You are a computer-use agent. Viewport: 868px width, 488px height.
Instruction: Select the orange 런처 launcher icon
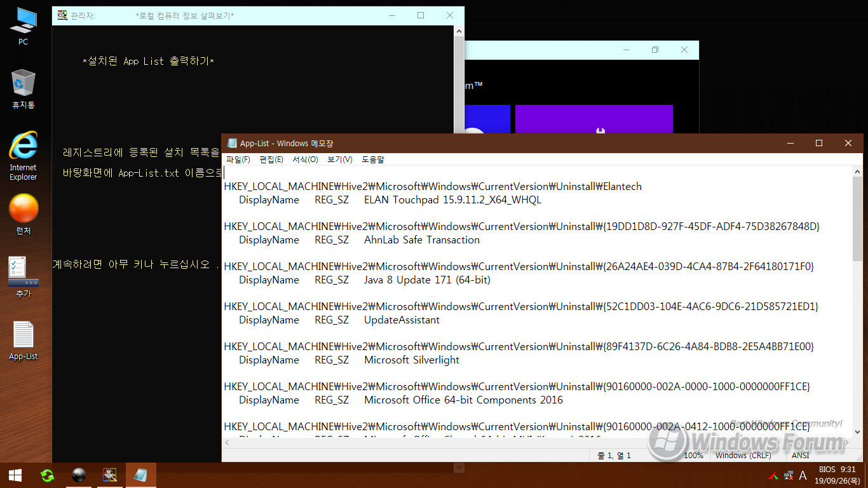point(23,214)
